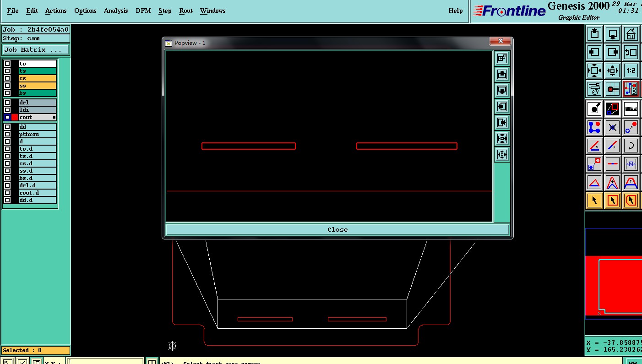This screenshot has height=364, width=642.
Task: Click the red board overview thumbnail
Action: pos(614,286)
